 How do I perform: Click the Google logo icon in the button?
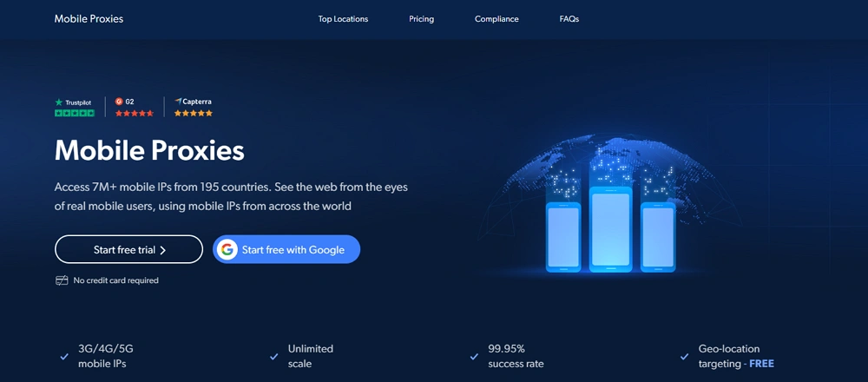pyautogui.click(x=227, y=250)
